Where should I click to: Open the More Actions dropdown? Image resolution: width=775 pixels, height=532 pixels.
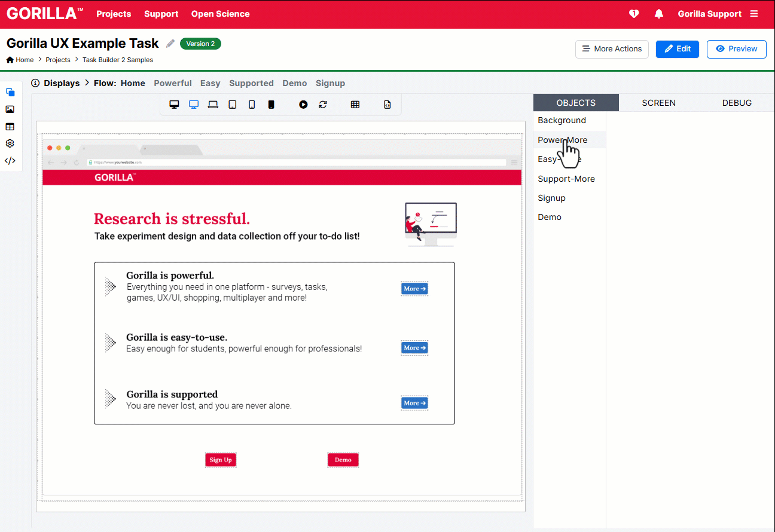(x=612, y=49)
